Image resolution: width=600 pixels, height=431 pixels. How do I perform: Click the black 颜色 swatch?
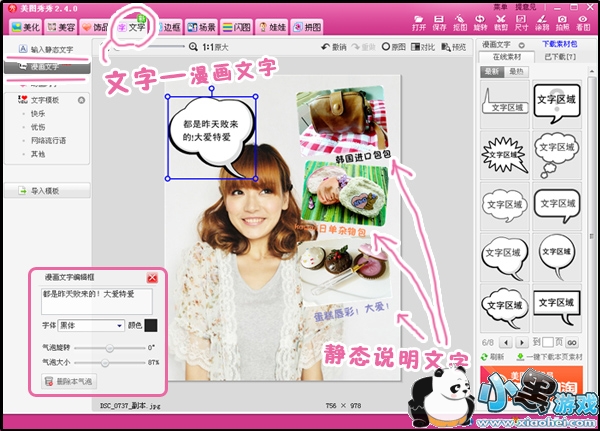[151, 325]
